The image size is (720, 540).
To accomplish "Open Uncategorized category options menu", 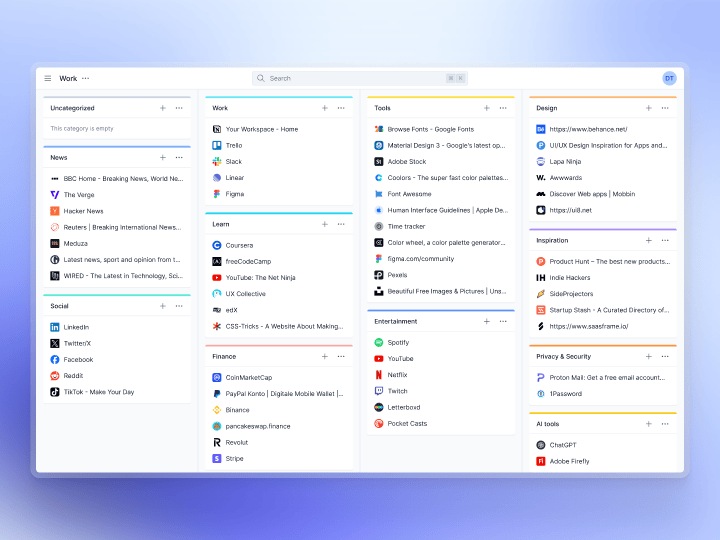I will pyautogui.click(x=179, y=108).
